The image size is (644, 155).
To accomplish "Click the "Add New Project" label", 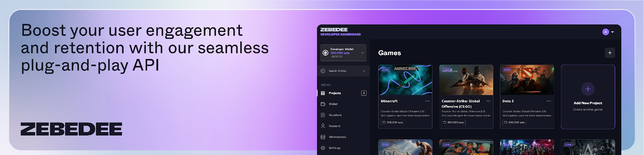I will pos(588,103).
